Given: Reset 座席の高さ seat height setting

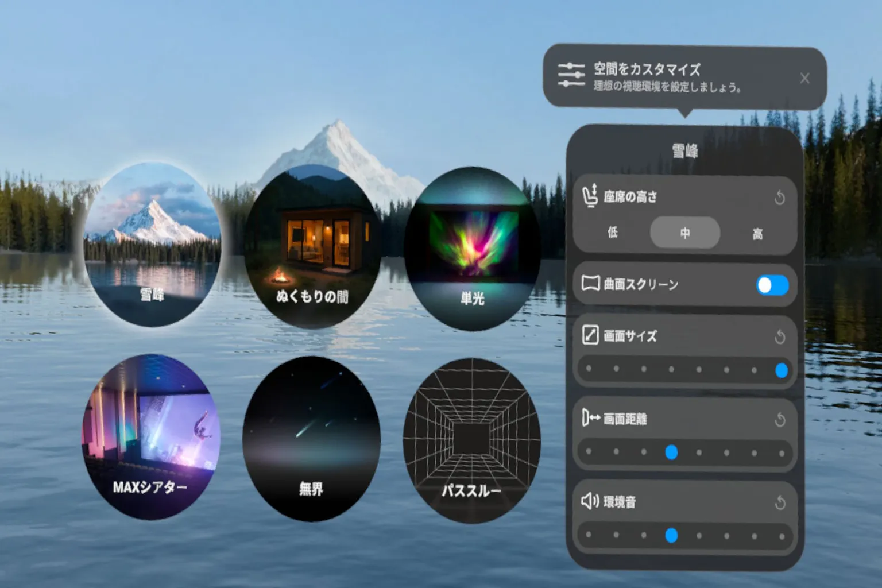Looking at the screenshot, I should click(x=779, y=198).
